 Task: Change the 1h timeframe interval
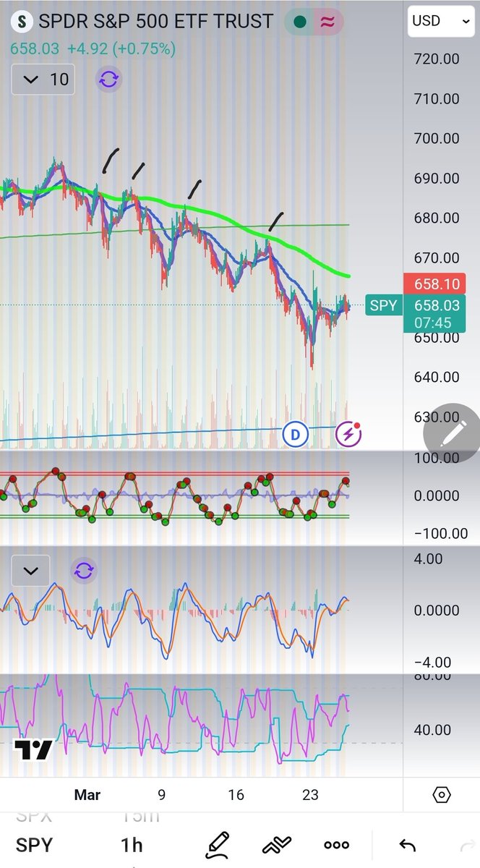click(132, 845)
